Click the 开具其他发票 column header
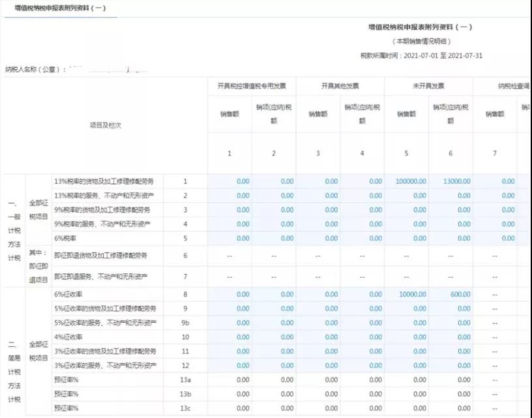Image resolution: width=532 pixels, height=418 pixels. pyautogui.click(x=340, y=85)
